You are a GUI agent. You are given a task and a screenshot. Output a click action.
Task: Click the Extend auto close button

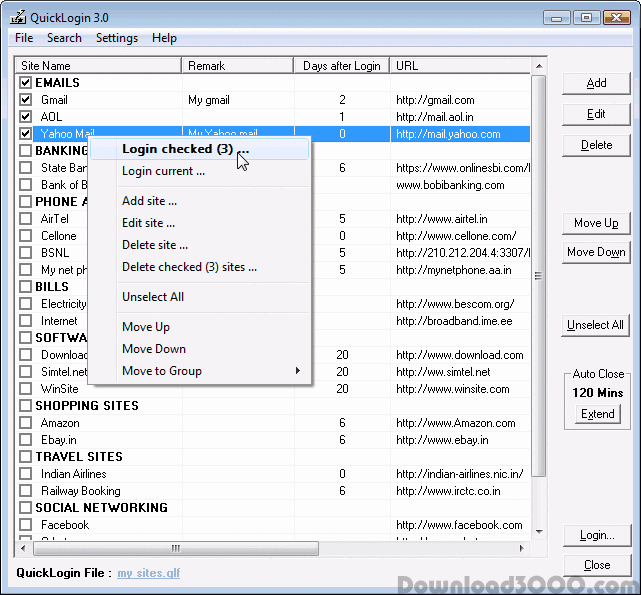(x=598, y=414)
